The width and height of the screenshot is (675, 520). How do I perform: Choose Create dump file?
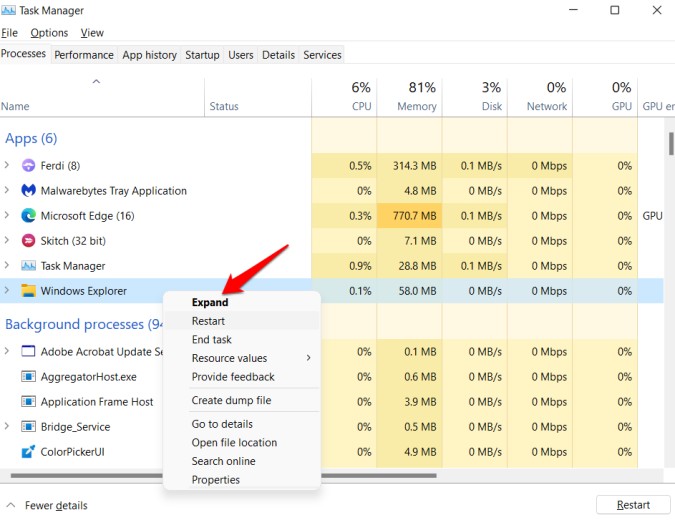tap(242, 400)
